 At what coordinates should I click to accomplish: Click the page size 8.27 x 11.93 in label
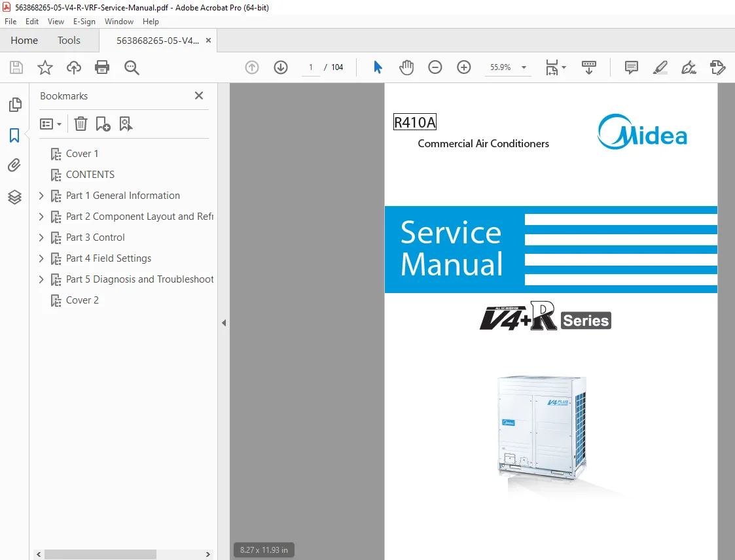click(x=264, y=550)
